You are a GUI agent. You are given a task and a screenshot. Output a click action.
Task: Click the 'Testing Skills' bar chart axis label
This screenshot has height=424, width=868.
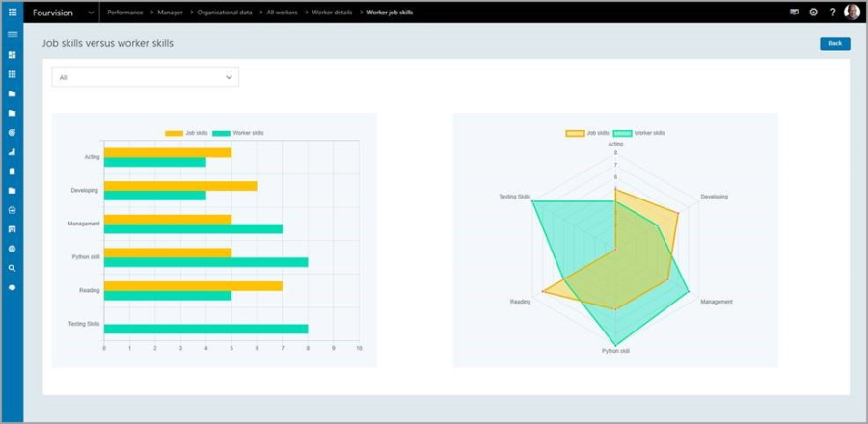pyautogui.click(x=84, y=324)
